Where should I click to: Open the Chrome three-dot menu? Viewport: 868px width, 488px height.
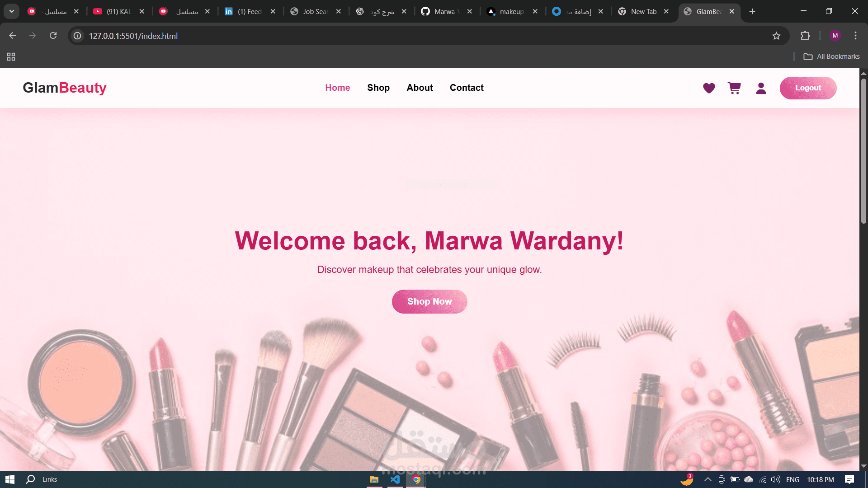tap(855, 36)
